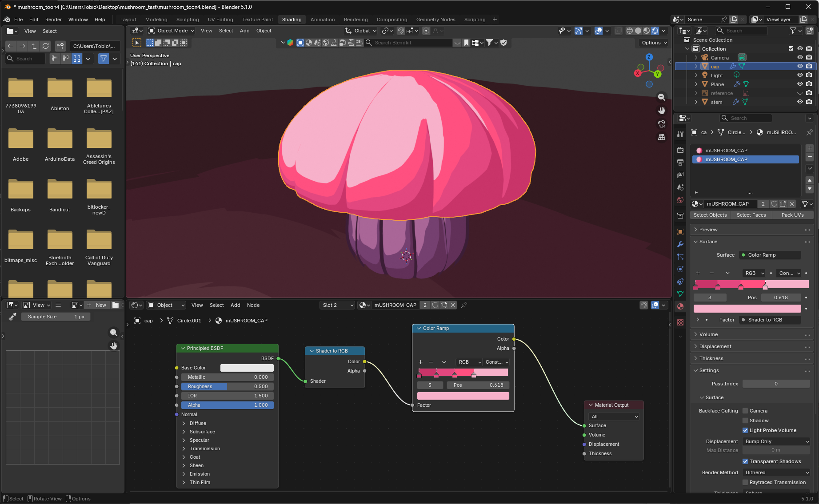Expand the Subsurface section in Principled BSDF
The width and height of the screenshot is (819, 504).
202,432
